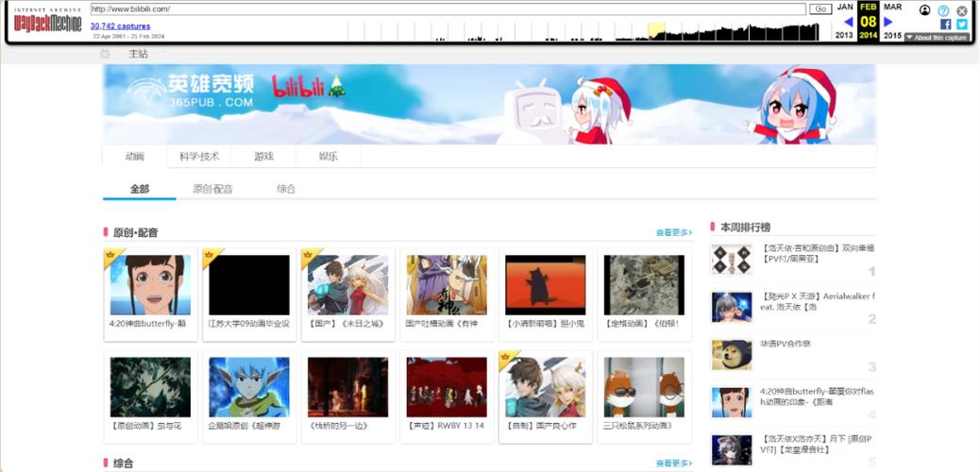The width and height of the screenshot is (980, 472).
Task: Expand the About this capture dropdown
Action: click(937, 38)
